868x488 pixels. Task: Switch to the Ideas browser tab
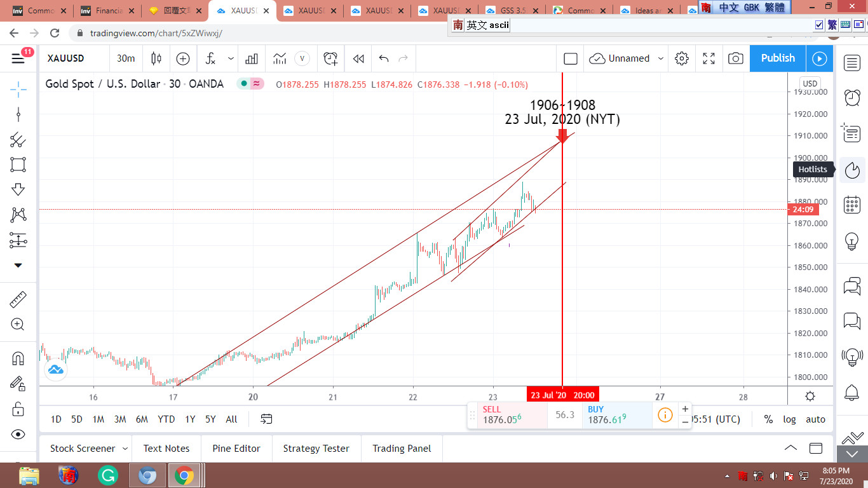click(x=647, y=11)
